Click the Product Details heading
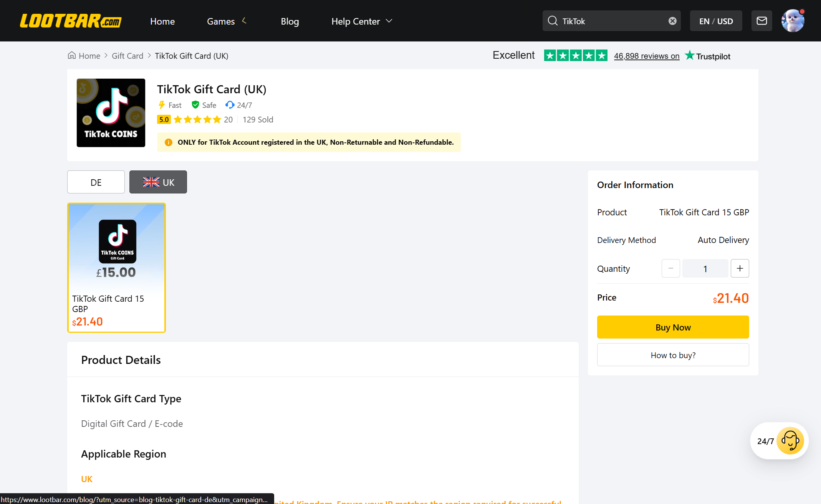Viewport: 821px width, 504px height. pyautogui.click(x=121, y=360)
